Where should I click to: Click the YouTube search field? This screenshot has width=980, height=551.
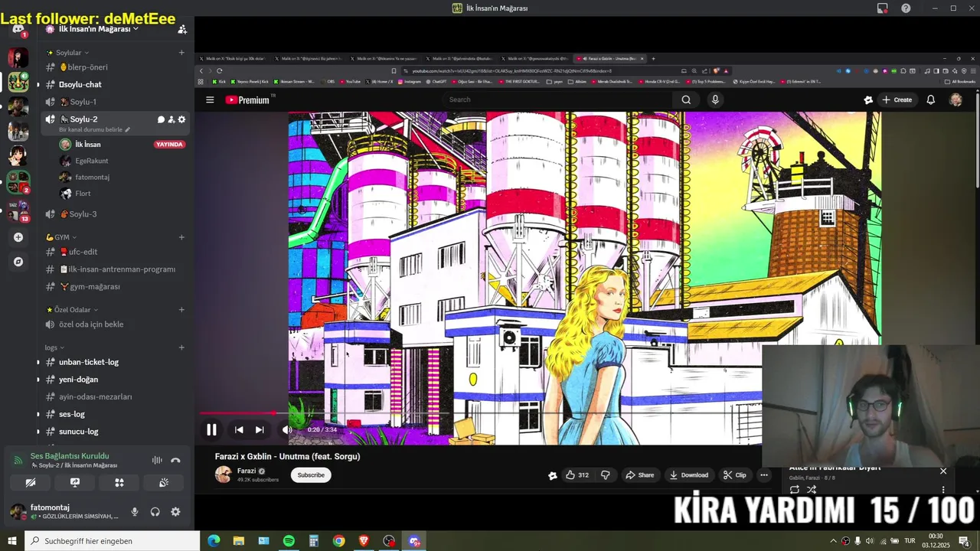coord(557,99)
